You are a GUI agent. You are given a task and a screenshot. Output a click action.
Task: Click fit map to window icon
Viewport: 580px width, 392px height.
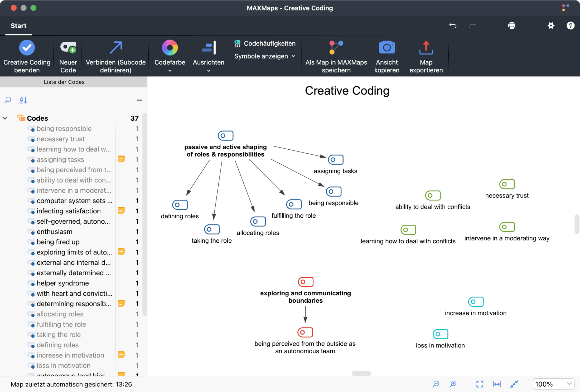click(x=480, y=384)
